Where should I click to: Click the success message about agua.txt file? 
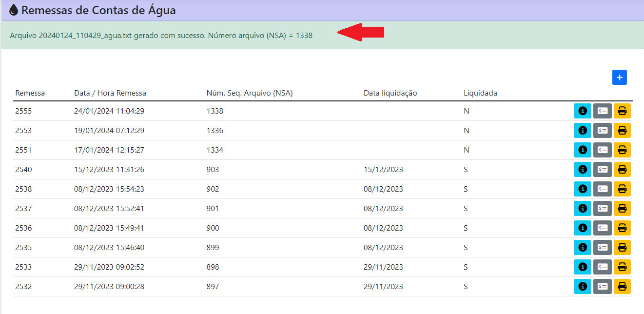coord(161,36)
